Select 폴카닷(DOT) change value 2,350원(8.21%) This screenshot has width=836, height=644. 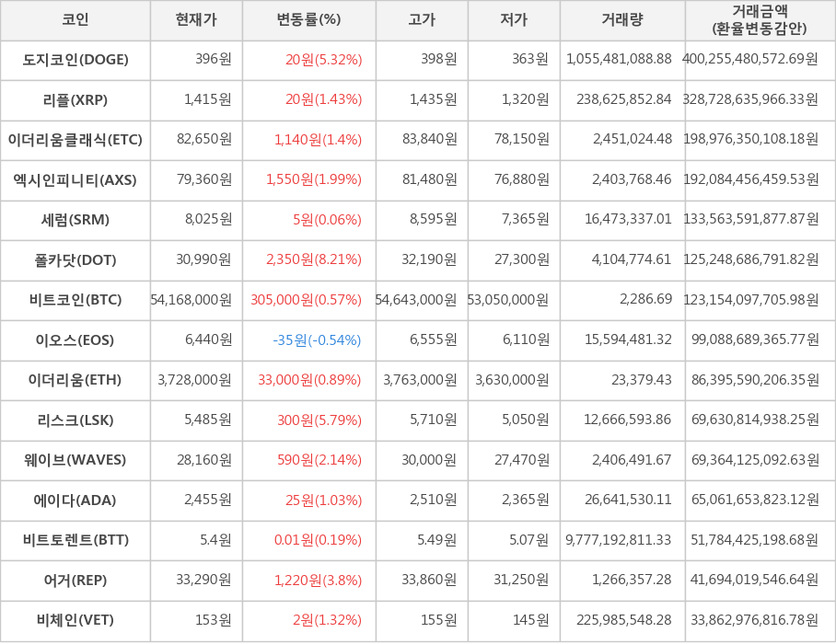314,259
